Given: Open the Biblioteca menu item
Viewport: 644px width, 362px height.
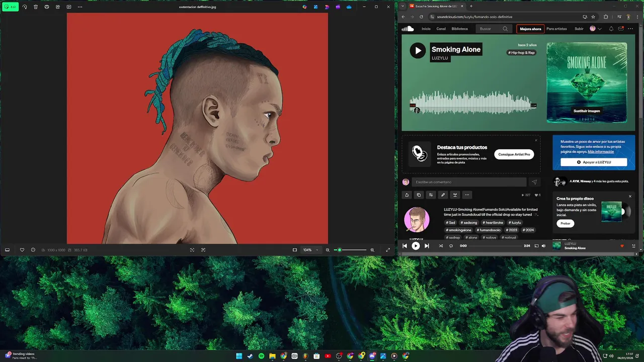Looking at the screenshot, I should [x=459, y=29].
